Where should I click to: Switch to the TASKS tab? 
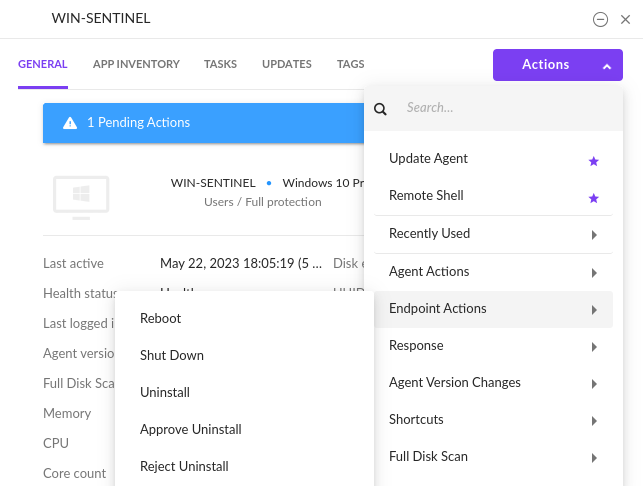pos(220,64)
